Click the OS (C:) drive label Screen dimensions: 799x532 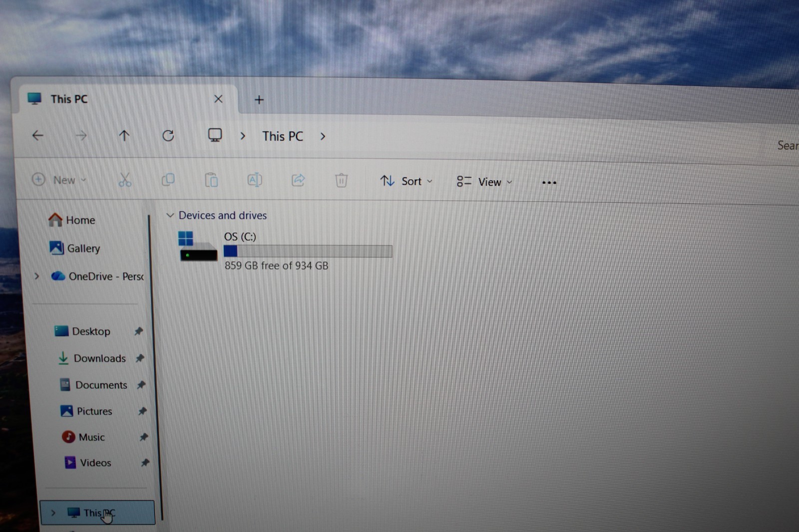240,237
